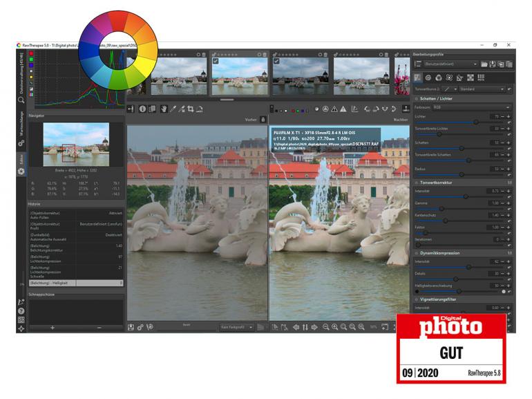The image size is (532, 399).
Task: Click the navigator preview image
Action: tap(76, 145)
